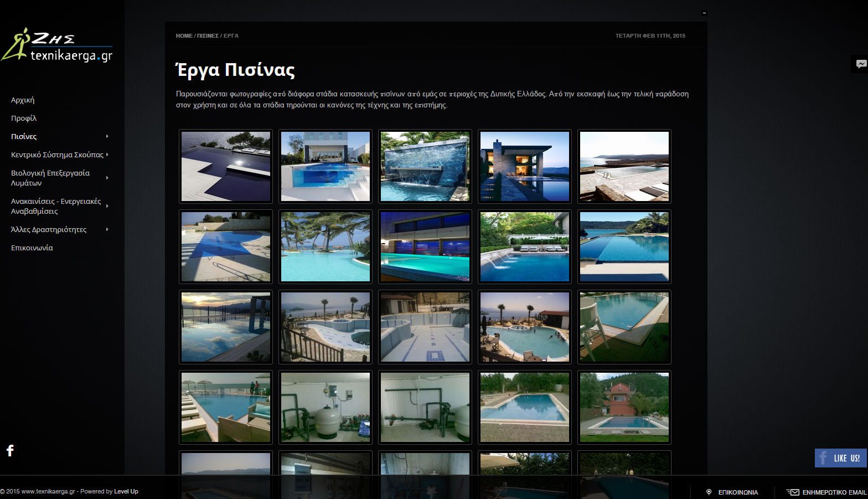Viewport: 868px width, 499px height.
Task: Open the ΕΝΗΜΕΡΩΤΙΚΟ EMAIL footer link
Action: tap(834, 492)
